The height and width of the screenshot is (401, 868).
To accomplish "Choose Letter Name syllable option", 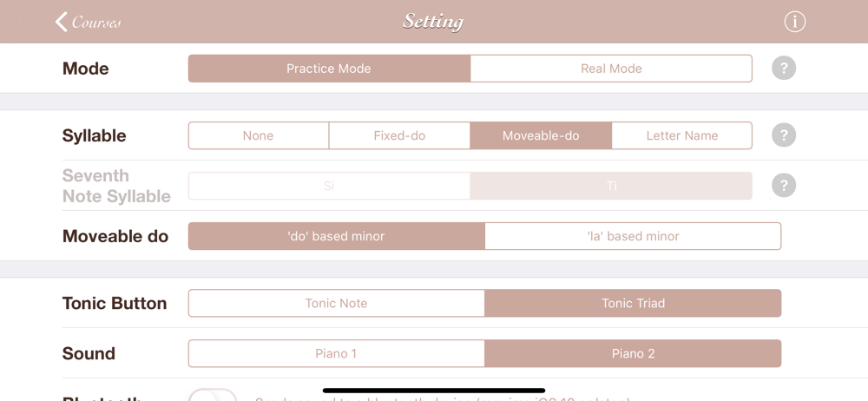I will click(x=681, y=135).
